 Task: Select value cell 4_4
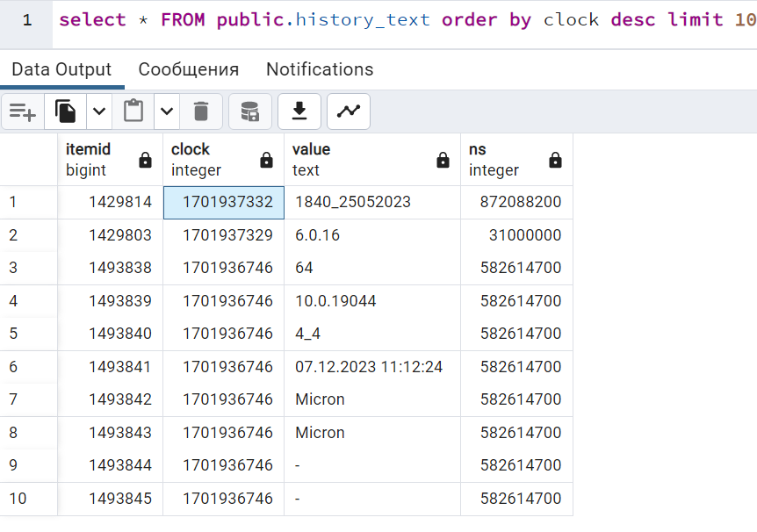coord(372,334)
